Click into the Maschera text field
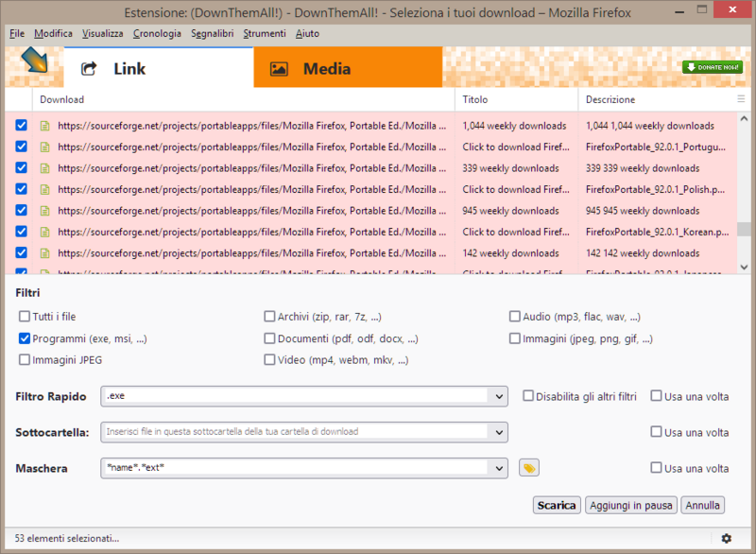This screenshot has width=756, height=554. [x=296, y=468]
